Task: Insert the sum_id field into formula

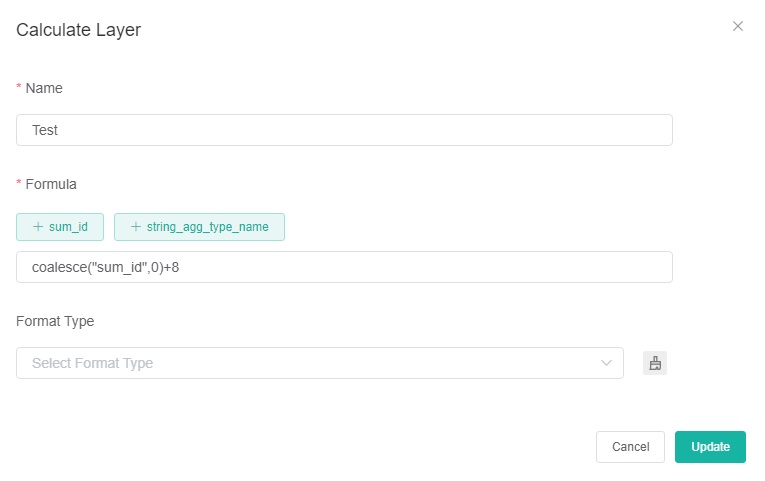Action: 60,227
